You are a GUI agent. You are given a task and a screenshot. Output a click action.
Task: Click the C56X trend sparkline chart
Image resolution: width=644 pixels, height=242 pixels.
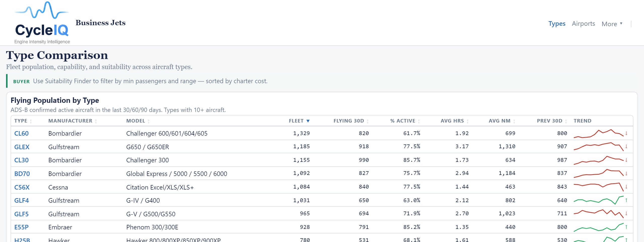(x=599, y=187)
